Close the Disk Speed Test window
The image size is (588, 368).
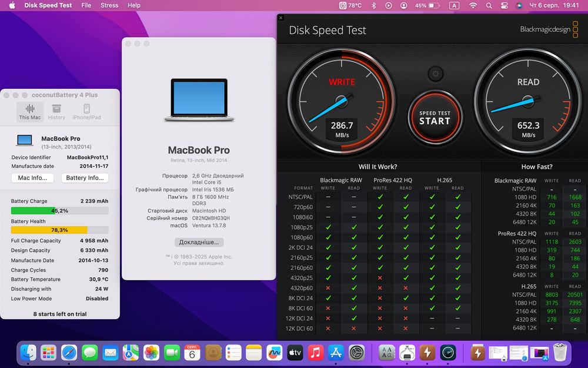281,18
